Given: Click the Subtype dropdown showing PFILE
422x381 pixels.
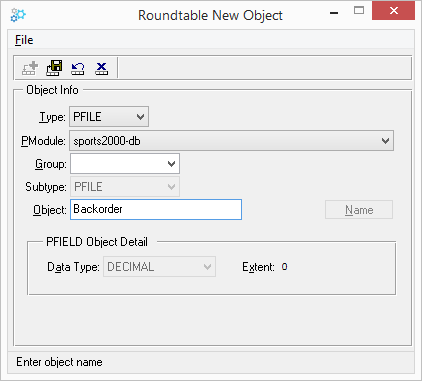Looking at the screenshot, I should tap(125, 187).
